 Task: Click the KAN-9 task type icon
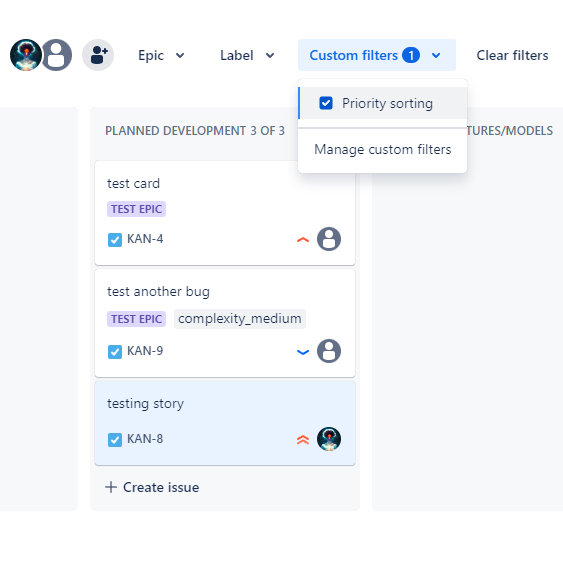click(115, 352)
